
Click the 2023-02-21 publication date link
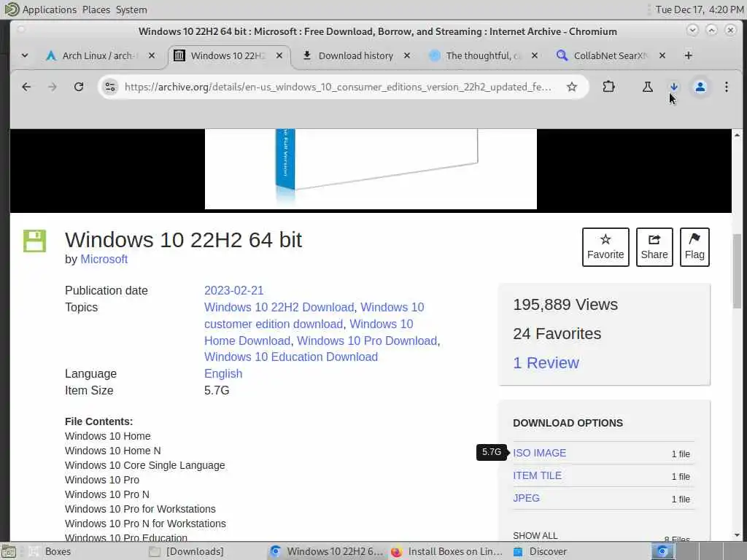(233, 290)
